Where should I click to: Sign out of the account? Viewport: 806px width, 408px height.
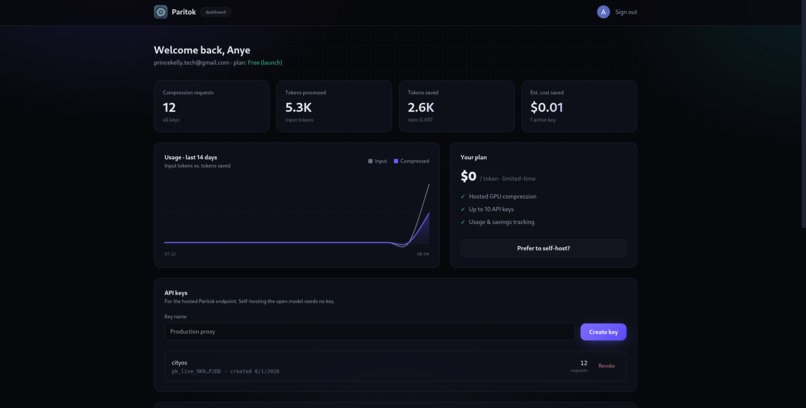(626, 12)
